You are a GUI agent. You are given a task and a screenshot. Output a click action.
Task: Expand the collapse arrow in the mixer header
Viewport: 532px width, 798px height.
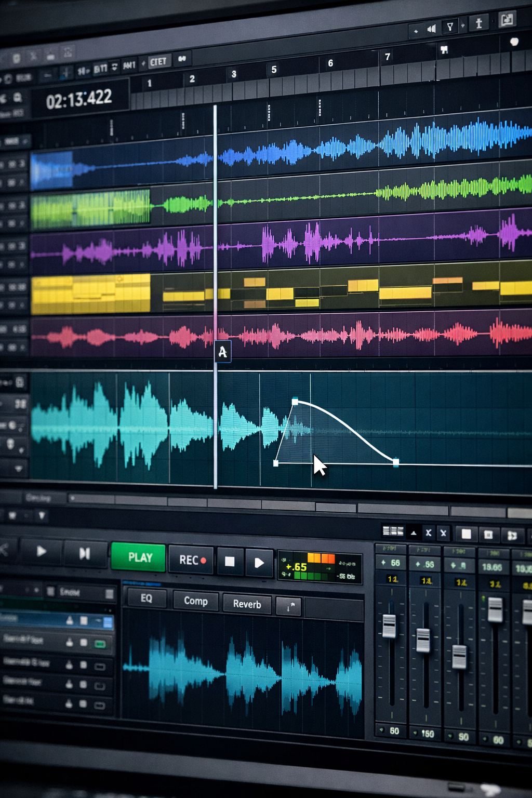pyautogui.click(x=414, y=533)
